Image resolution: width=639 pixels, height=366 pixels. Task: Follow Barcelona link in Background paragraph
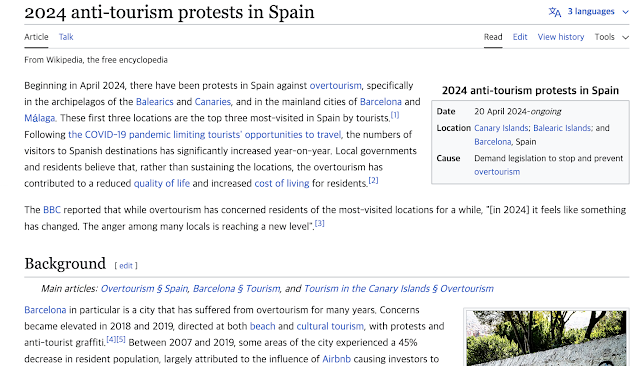(x=45, y=310)
